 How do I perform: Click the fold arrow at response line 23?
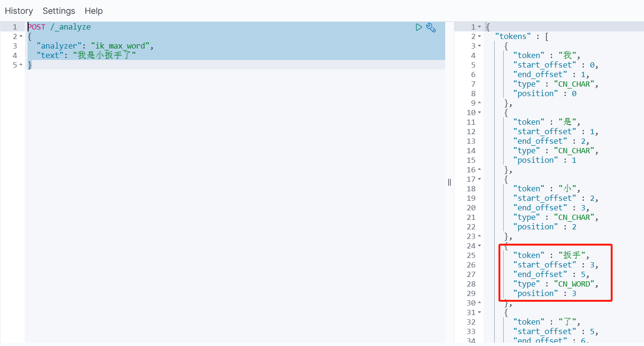tap(479, 237)
